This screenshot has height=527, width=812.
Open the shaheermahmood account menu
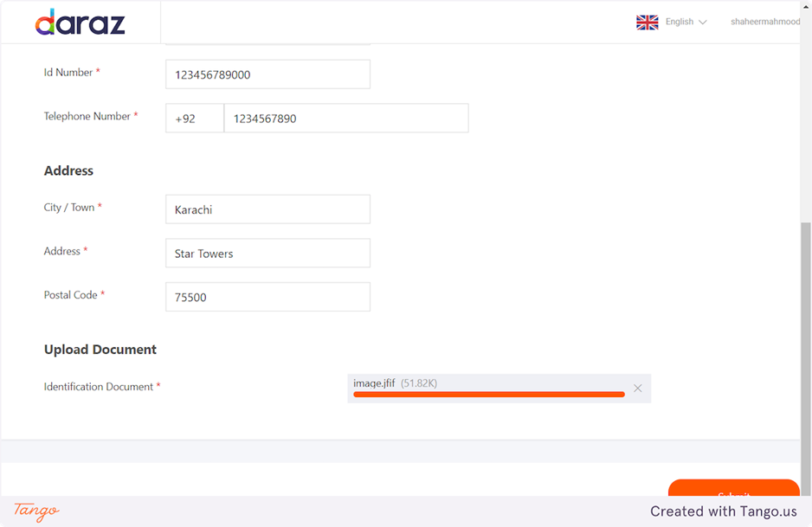tap(765, 22)
